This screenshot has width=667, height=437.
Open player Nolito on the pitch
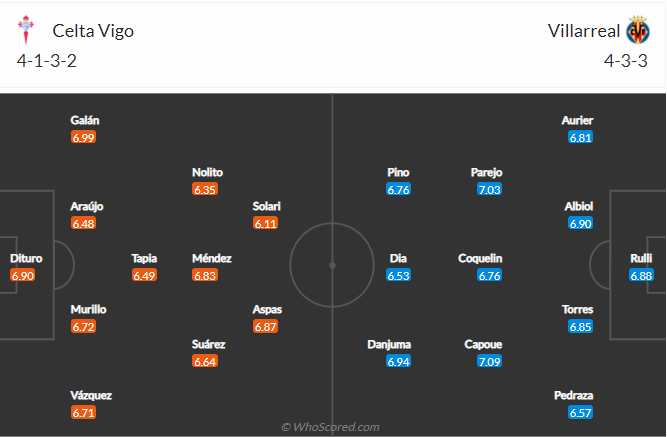207,172
